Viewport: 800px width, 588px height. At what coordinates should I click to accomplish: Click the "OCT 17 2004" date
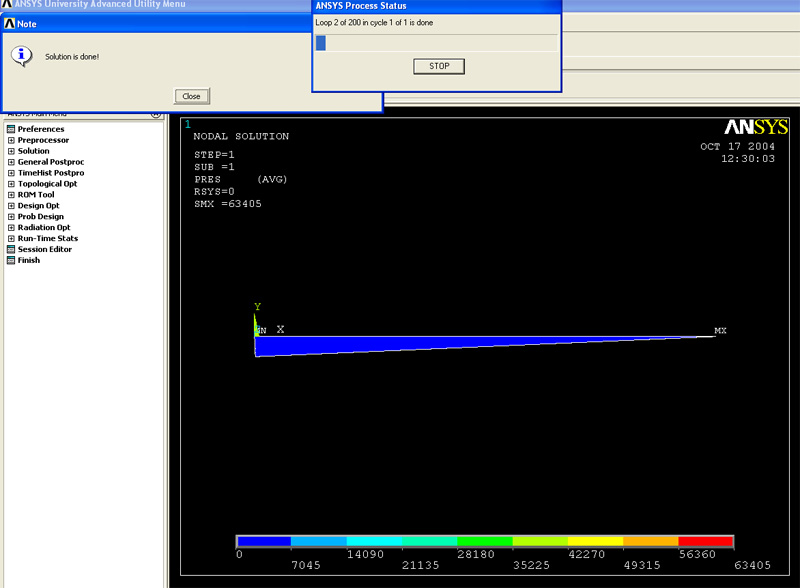(737, 146)
